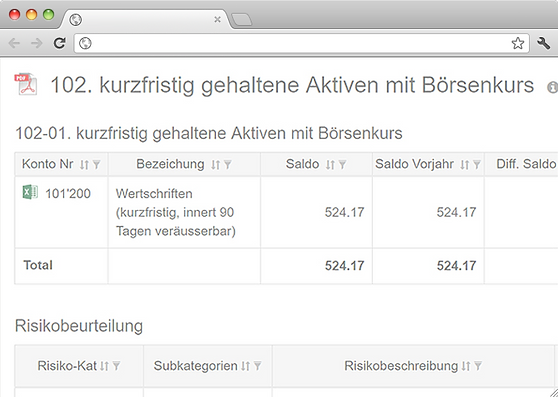
Task: Open the browser wrench settings menu
Action: pos(544,43)
